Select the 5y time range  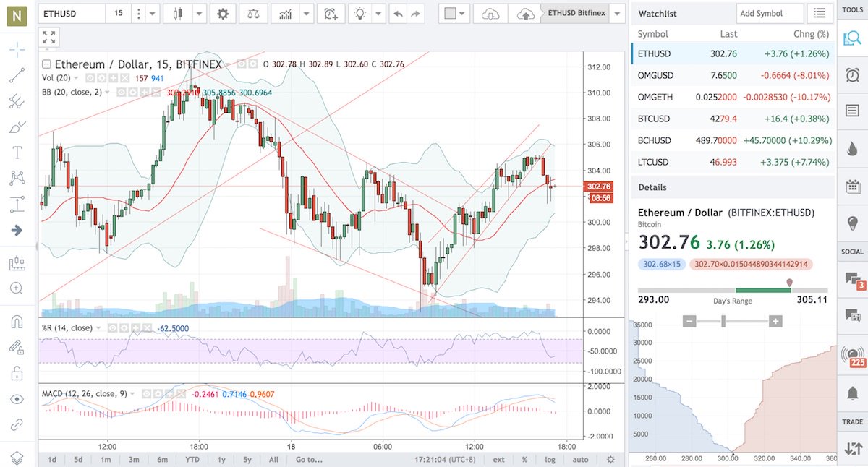point(247,459)
